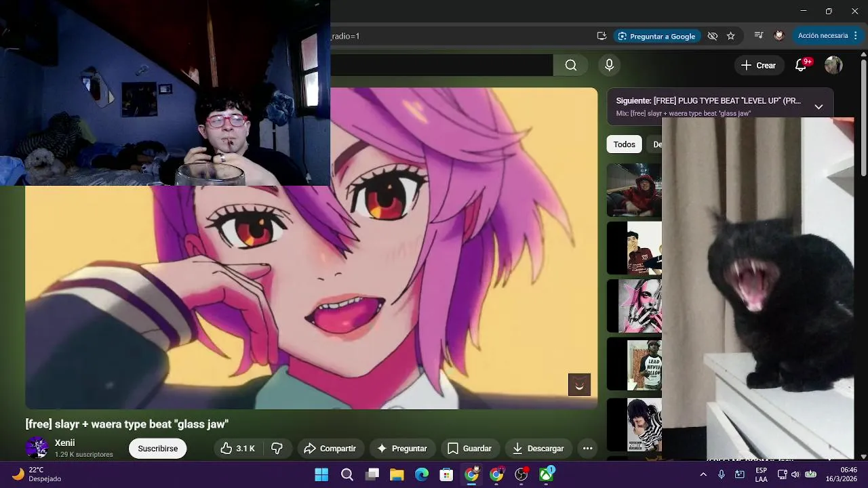Click the Crear button
Screen dimensions: 868x488
point(758,65)
